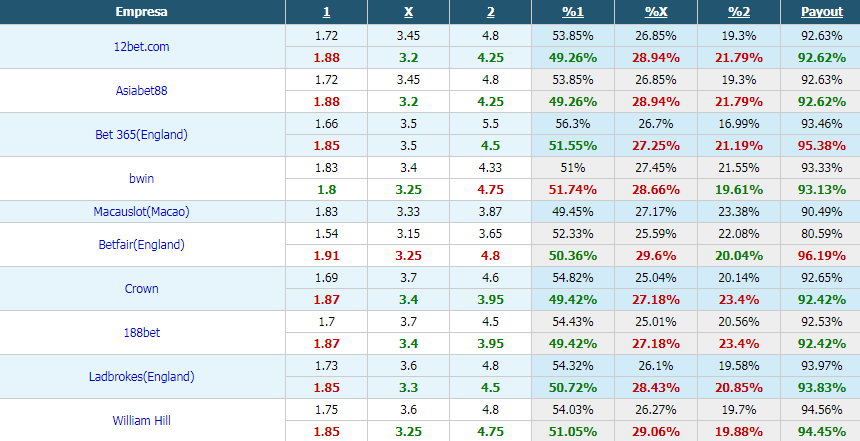The width and height of the screenshot is (860, 441).
Task: Select Betfair current %X value 29.6%
Action: click(656, 256)
